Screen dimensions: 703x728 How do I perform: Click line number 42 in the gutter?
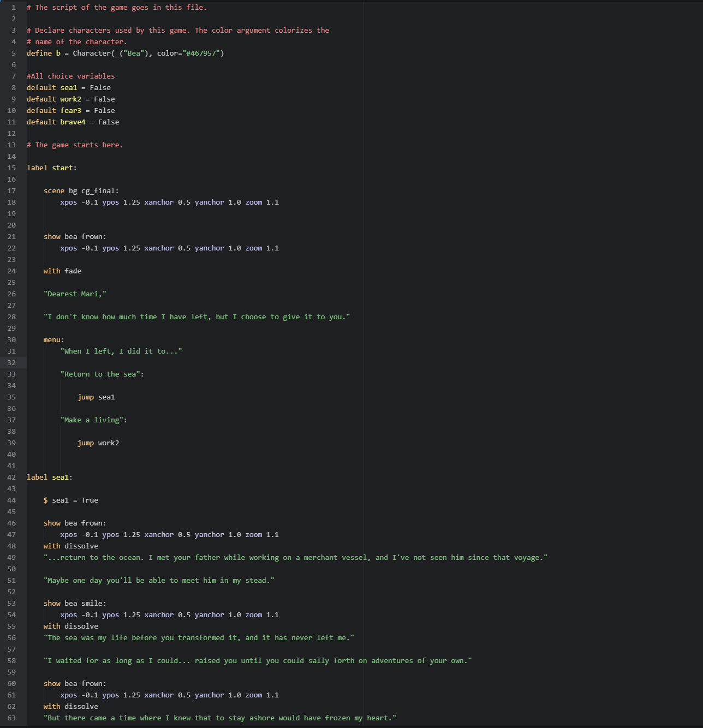pos(11,478)
